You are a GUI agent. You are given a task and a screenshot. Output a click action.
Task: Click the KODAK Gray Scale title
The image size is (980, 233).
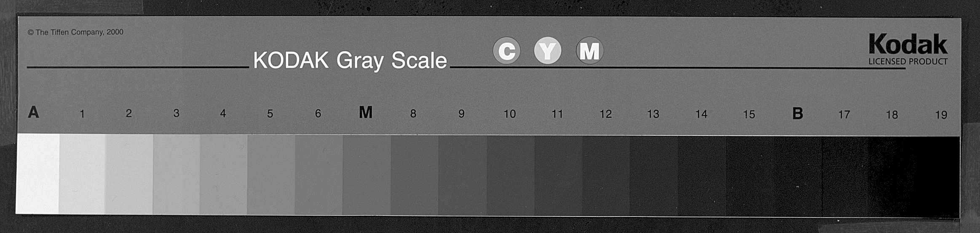pos(350,61)
